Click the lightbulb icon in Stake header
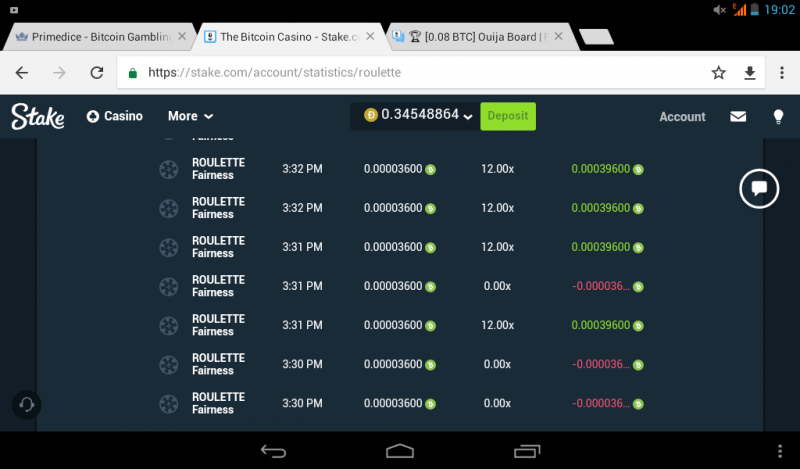The width and height of the screenshot is (800, 469). coord(778,116)
